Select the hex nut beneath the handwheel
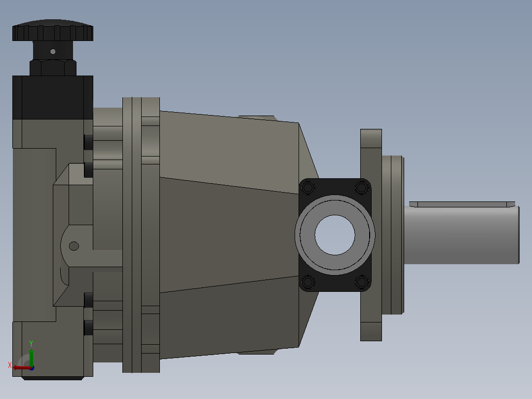Image resolution: width=532 pixels, height=399 pixels. pyautogui.click(x=53, y=68)
